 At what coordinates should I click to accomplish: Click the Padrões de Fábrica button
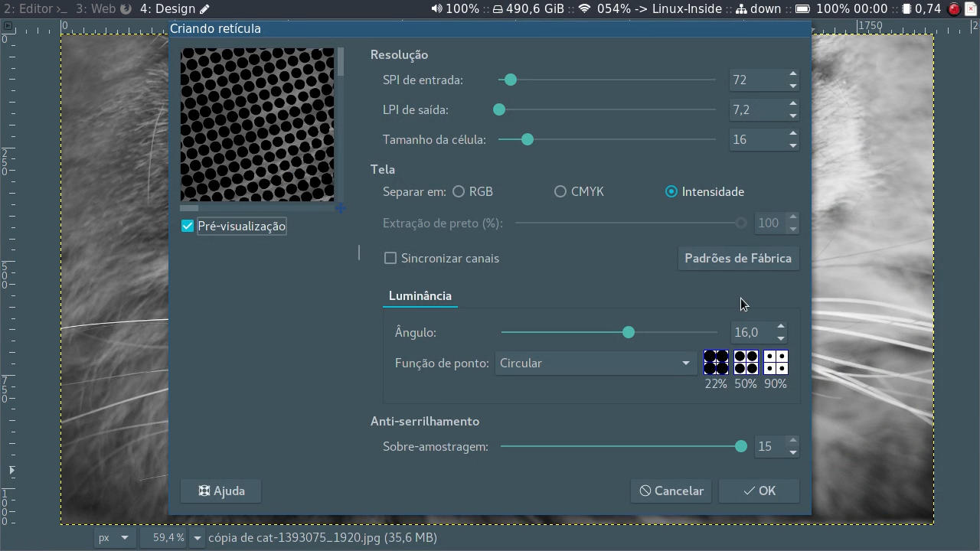point(737,258)
